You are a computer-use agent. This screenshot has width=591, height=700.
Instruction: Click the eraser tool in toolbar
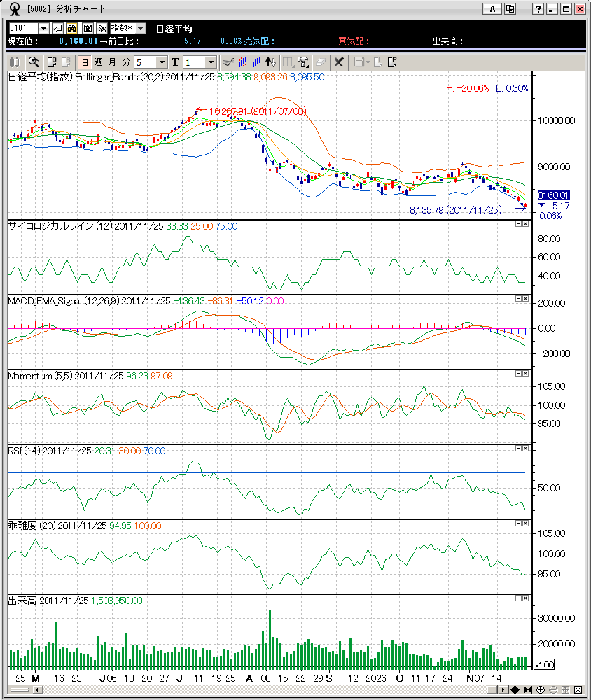point(321,62)
